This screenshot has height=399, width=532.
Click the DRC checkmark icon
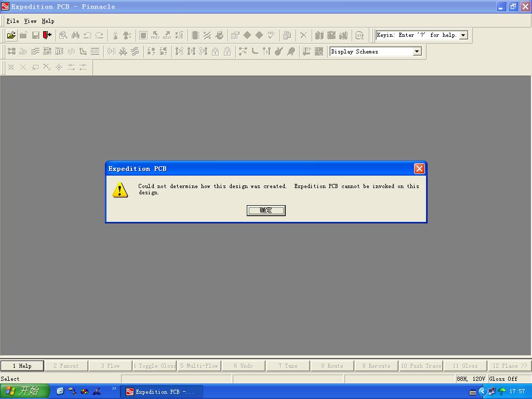pos(271,35)
